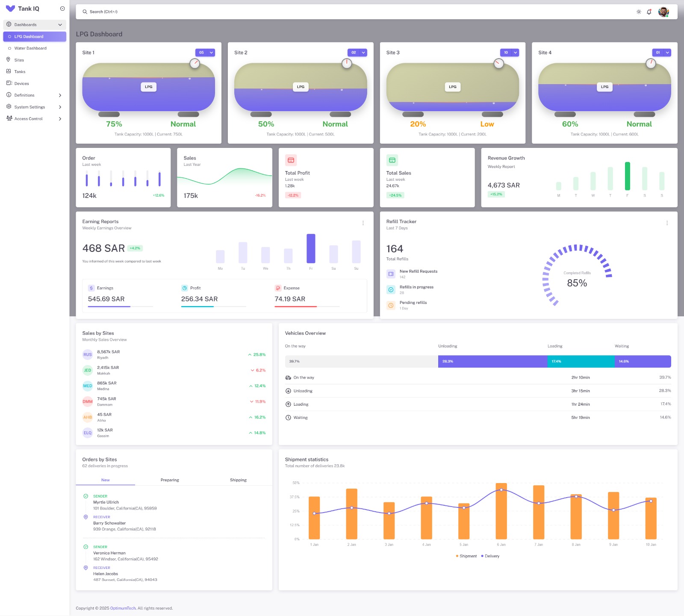The image size is (684, 616).
Task: Click the Total Profit card icon
Action: tap(291, 160)
